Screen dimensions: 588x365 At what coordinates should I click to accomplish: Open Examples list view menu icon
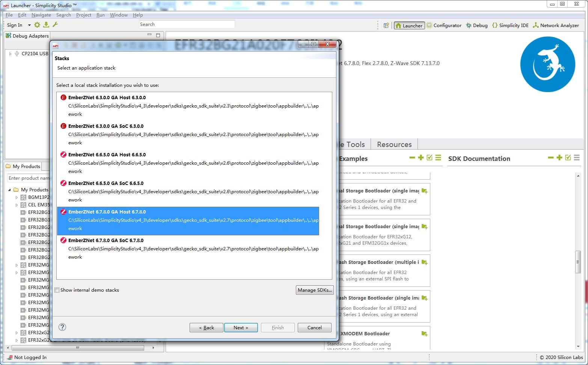click(438, 158)
